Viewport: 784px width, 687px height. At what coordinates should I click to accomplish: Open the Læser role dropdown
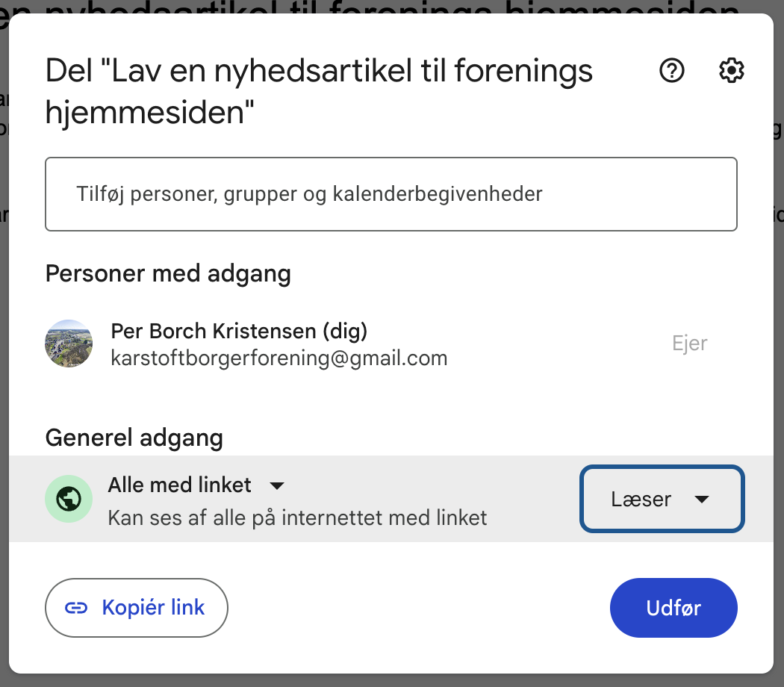coord(662,499)
